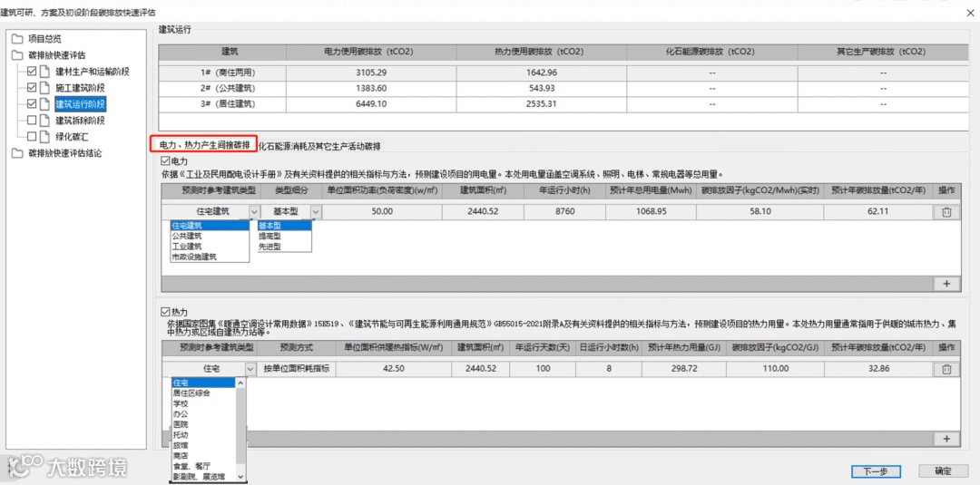Viewport: 980px width, 485px height.
Task: Click the document icon beside 建筑拆除阶段
Action: [x=45, y=120]
